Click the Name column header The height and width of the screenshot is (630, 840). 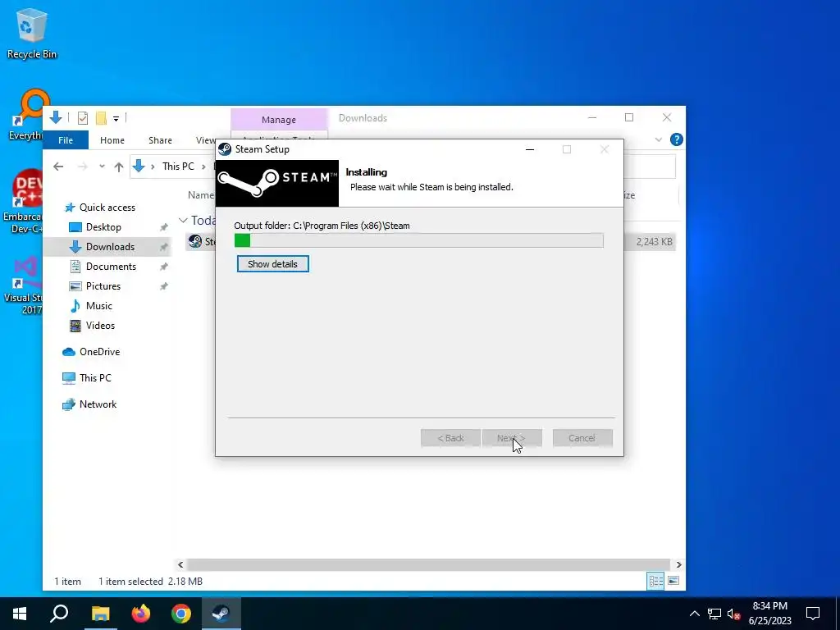(202, 195)
